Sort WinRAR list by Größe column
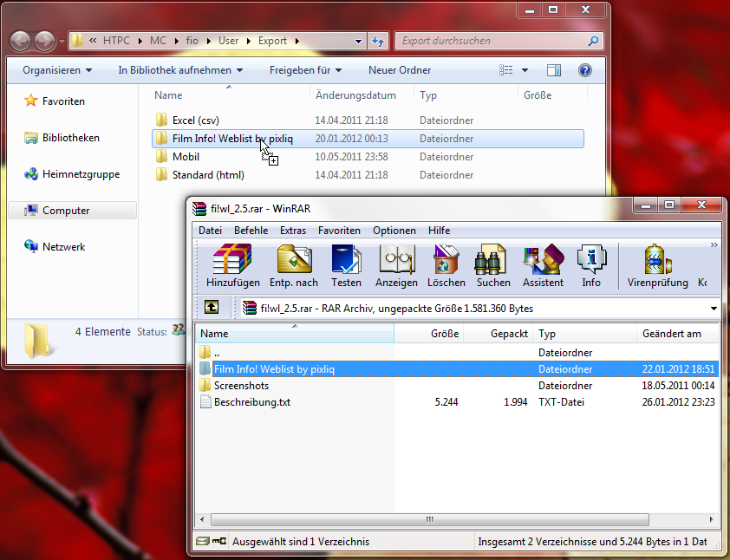Image resolution: width=730 pixels, height=560 pixels. click(x=429, y=333)
